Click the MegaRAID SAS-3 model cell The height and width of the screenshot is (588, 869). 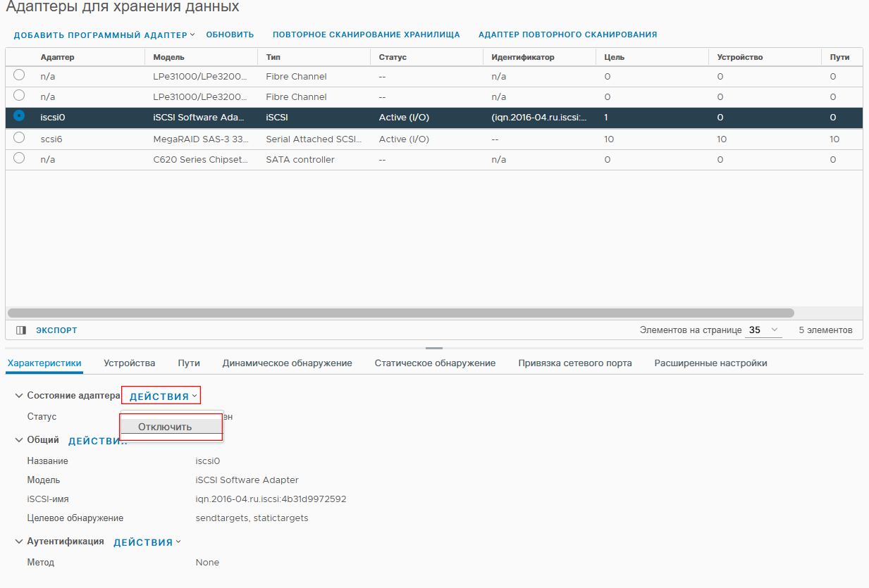[x=201, y=139]
